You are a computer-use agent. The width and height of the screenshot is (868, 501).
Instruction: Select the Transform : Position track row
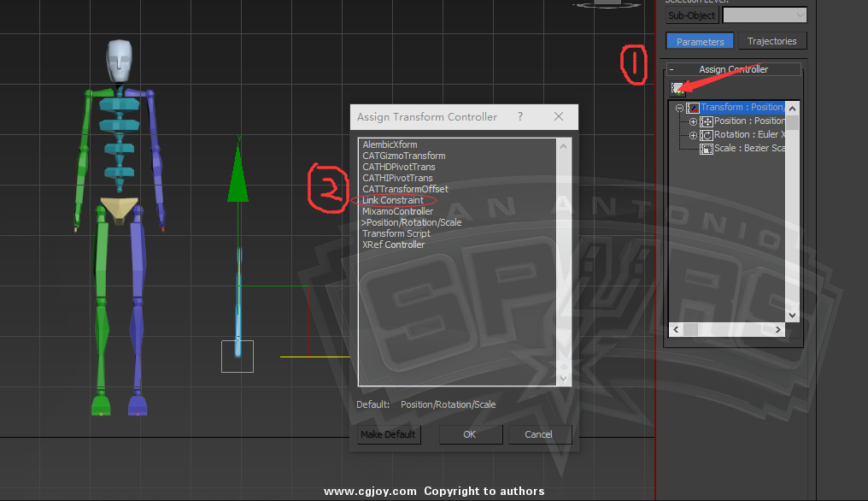742,108
